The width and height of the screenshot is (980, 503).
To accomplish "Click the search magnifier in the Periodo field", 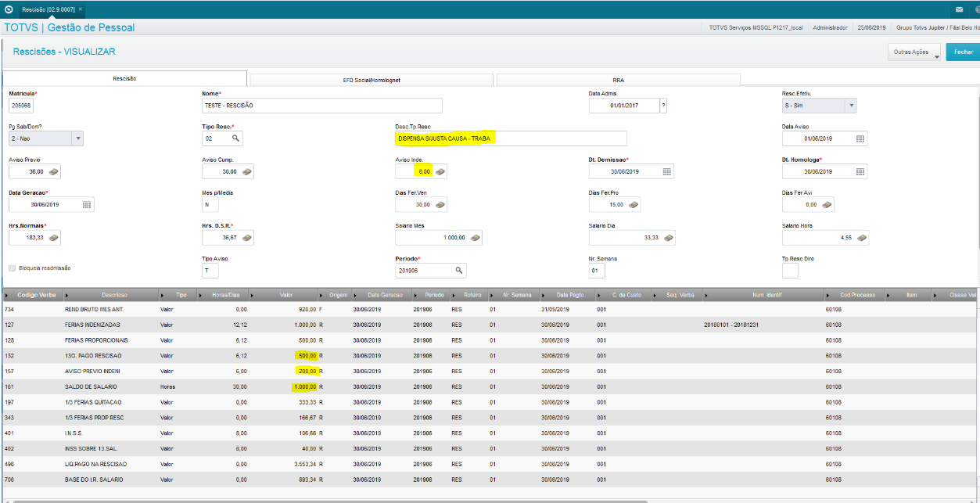I will coord(459,270).
